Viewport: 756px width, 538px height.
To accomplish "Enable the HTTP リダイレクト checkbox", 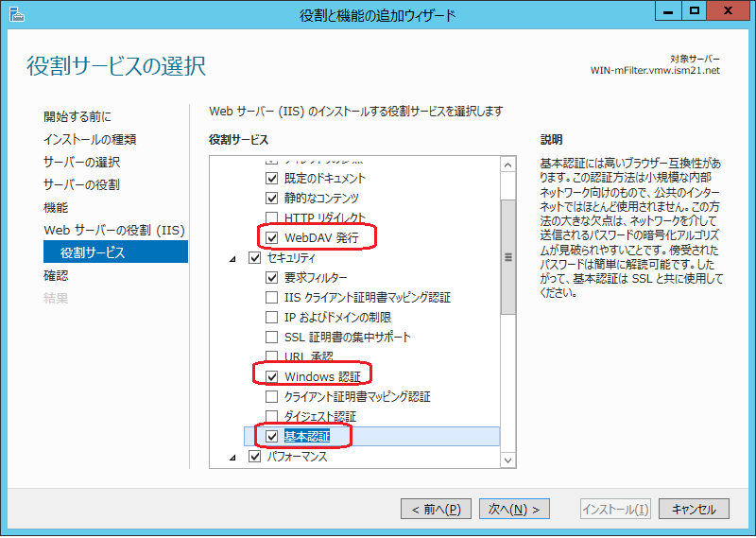I will pyautogui.click(x=272, y=217).
